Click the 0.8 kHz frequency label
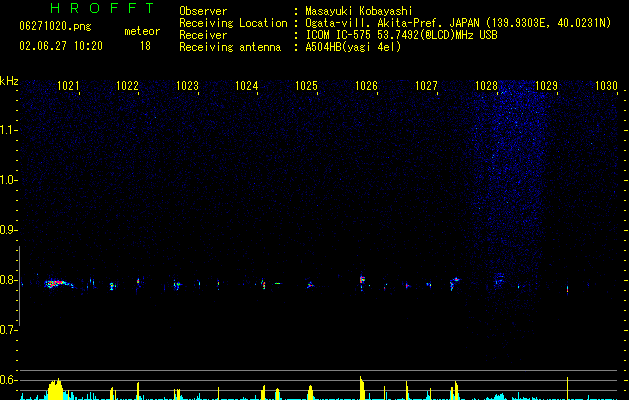The width and height of the screenshot is (629, 400). 8,280
